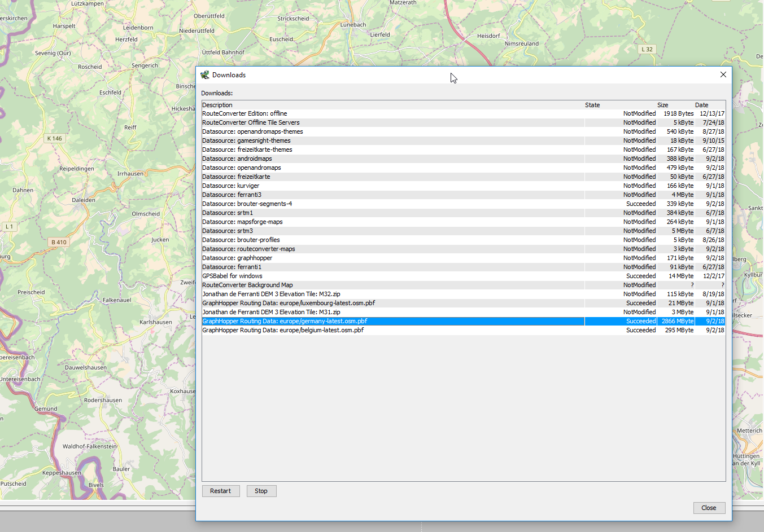Click the Stop button
This screenshot has width=764, height=532.
point(260,491)
